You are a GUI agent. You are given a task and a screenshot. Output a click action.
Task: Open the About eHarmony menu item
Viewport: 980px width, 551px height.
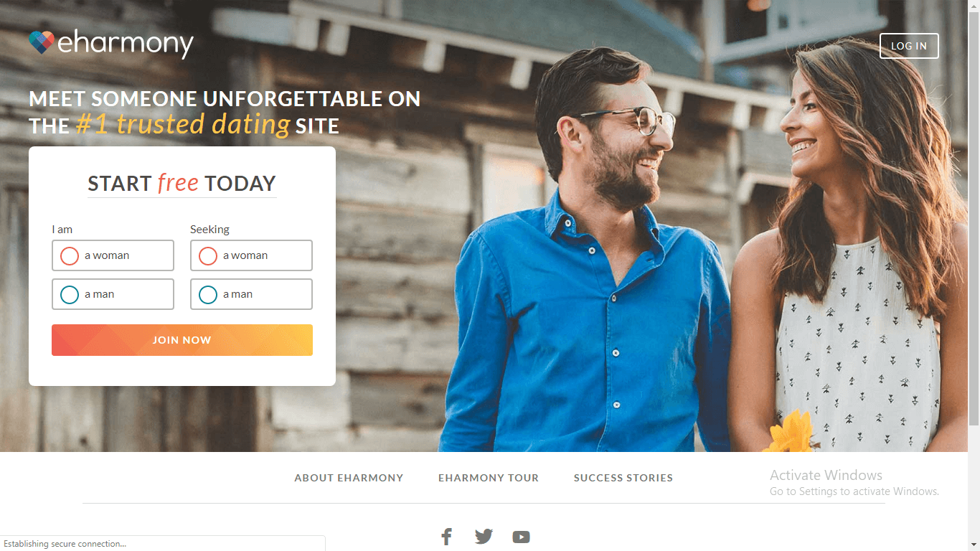[x=349, y=478]
